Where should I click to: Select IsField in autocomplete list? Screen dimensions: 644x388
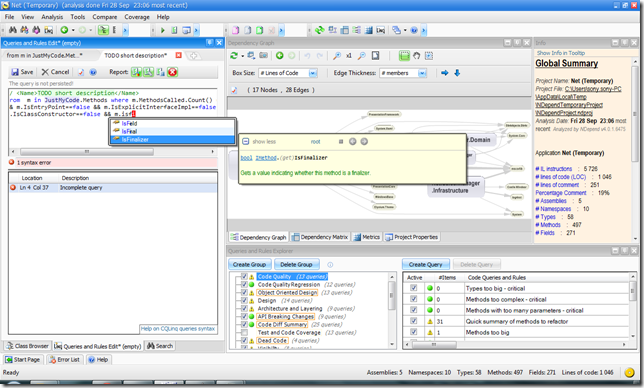172,124
